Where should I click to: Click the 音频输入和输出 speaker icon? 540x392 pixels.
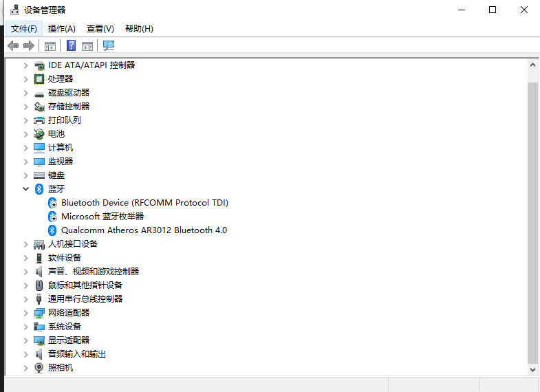[x=39, y=354]
